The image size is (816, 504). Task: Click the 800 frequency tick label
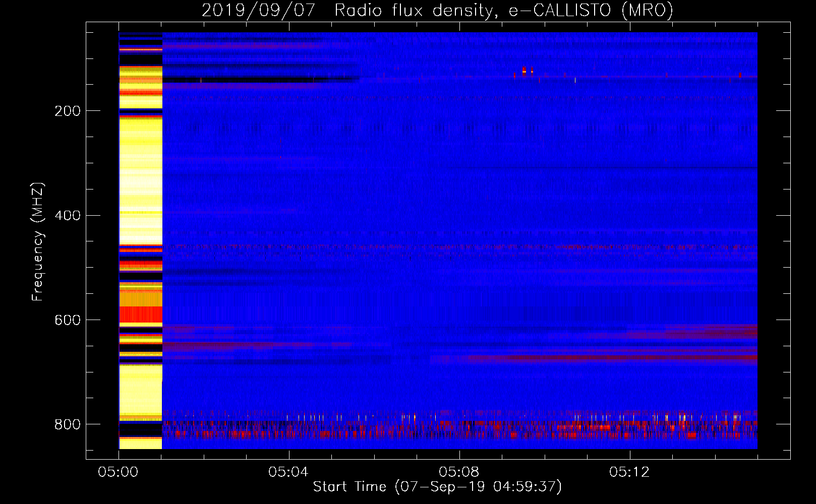point(67,424)
